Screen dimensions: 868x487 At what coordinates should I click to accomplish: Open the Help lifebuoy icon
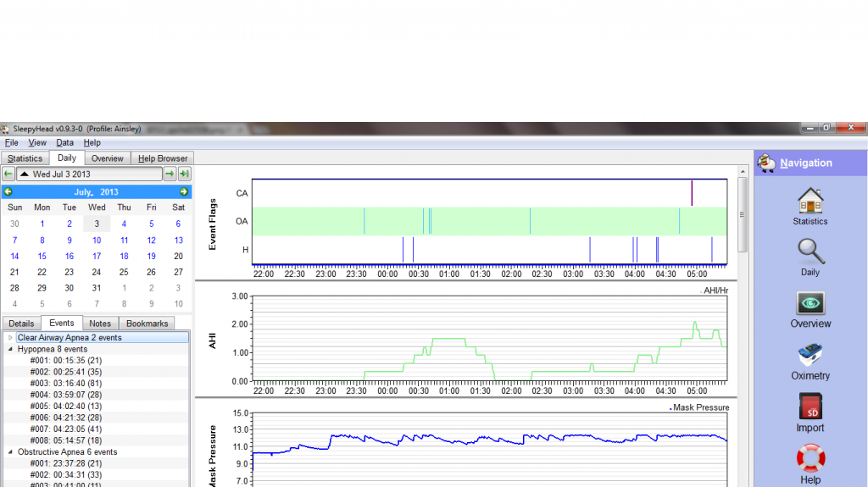click(x=810, y=458)
